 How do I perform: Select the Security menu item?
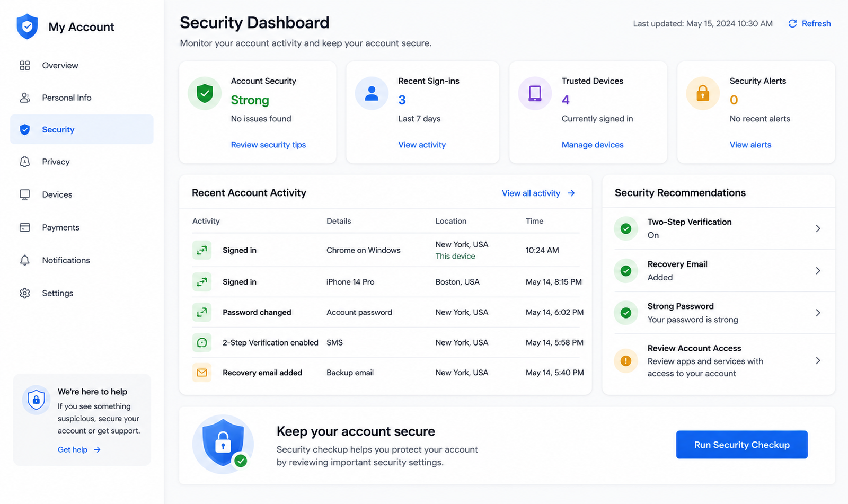(x=82, y=129)
